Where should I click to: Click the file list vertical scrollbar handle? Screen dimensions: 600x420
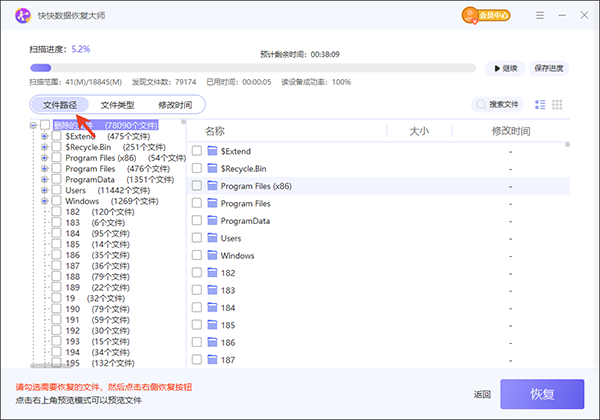(x=567, y=145)
